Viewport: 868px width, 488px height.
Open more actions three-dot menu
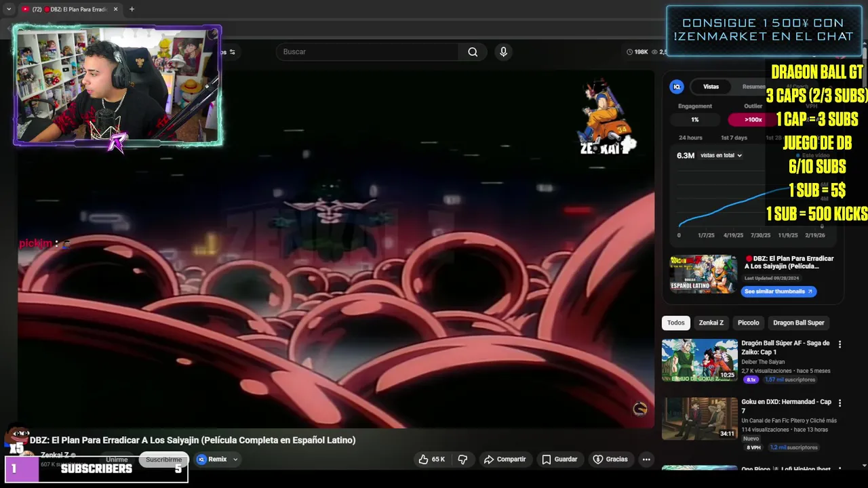pos(646,459)
